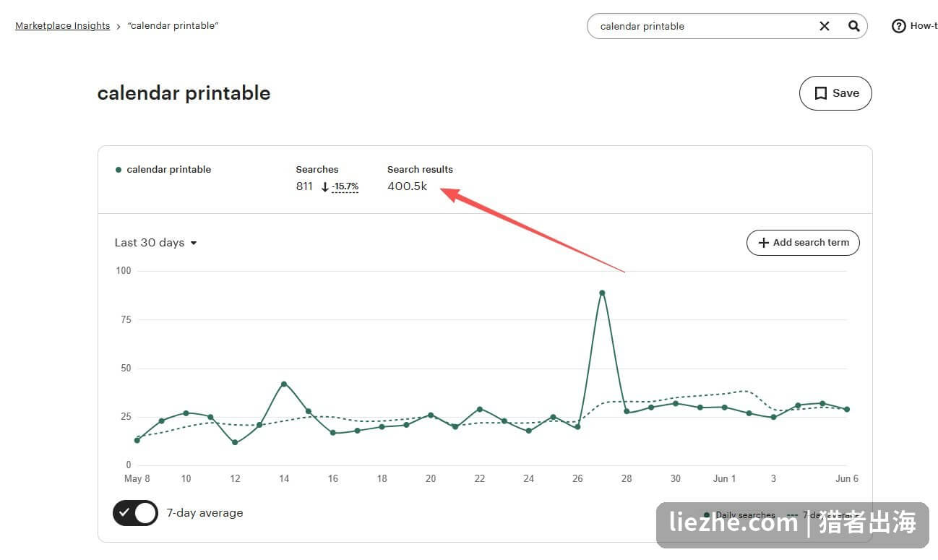Open the Marketplace Insights breadcrumb link
This screenshot has height=560, width=938.
tap(63, 26)
